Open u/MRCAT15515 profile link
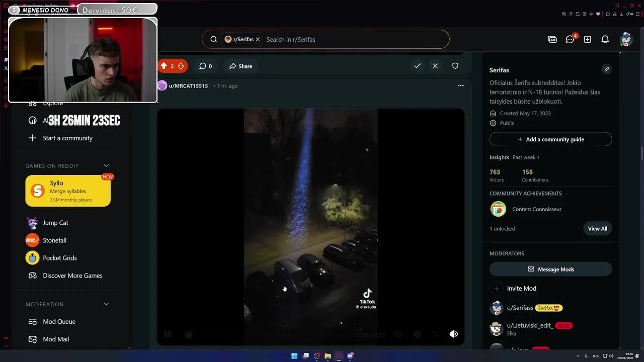644x362 pixels. 188,86
